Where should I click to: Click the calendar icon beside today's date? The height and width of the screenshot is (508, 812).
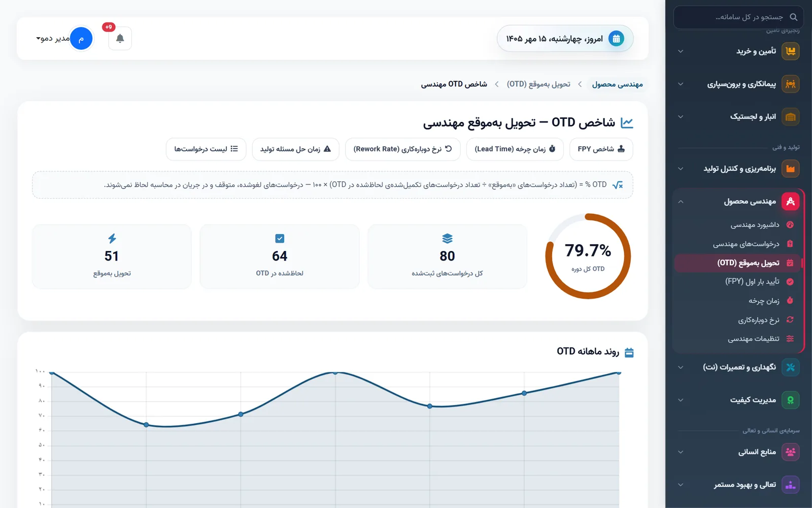tap(616, 39)
